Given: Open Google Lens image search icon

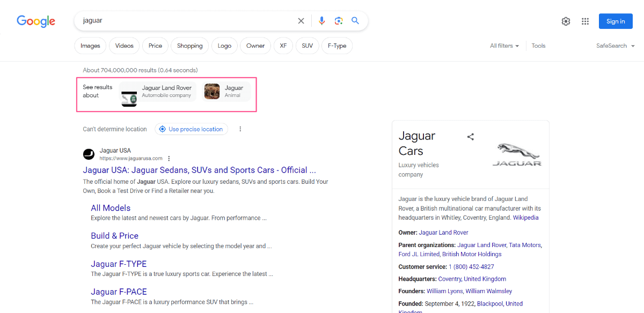Looking at the screenshot, I should point(339,21).
